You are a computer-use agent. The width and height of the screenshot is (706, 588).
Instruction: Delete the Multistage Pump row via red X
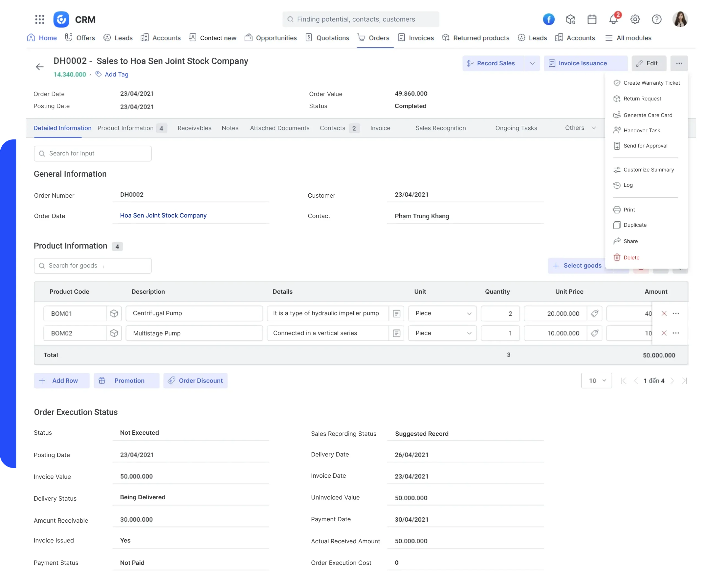click(664, 333)
